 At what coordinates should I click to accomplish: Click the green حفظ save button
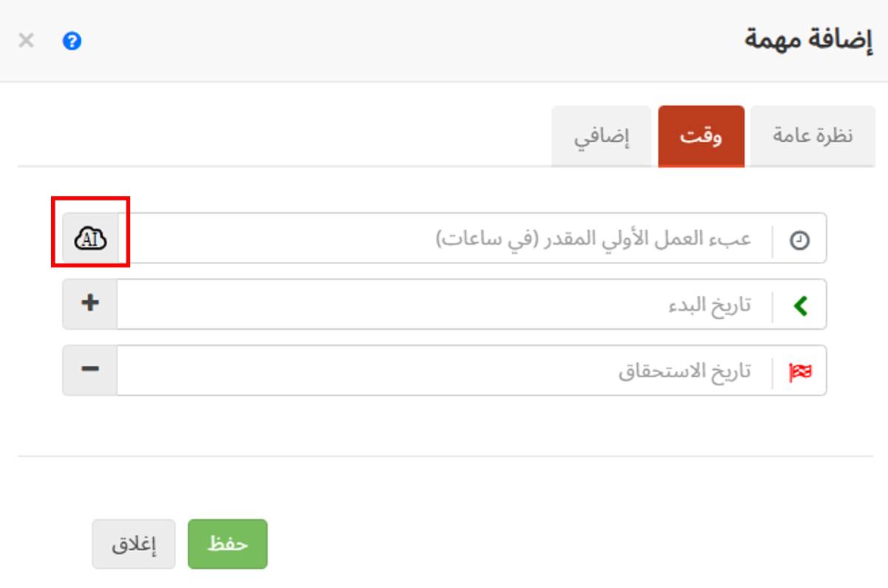pos(227,544)
